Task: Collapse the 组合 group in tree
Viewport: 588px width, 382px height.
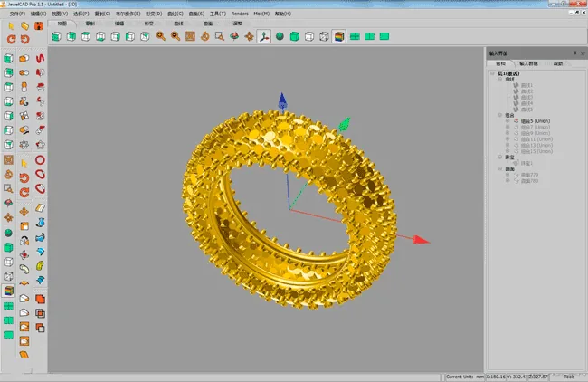Action: [500, 115]
